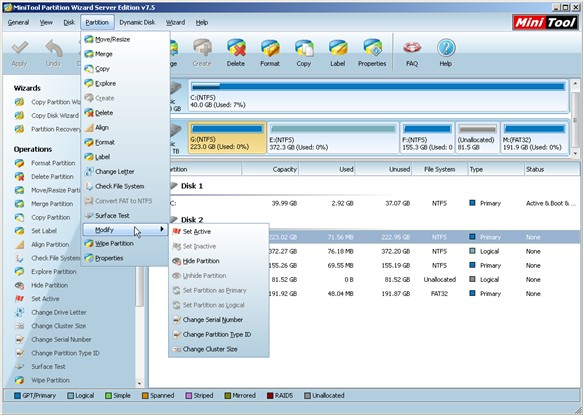
Task: Choose Hide Partition in Modify submenu
Action: 219,261
